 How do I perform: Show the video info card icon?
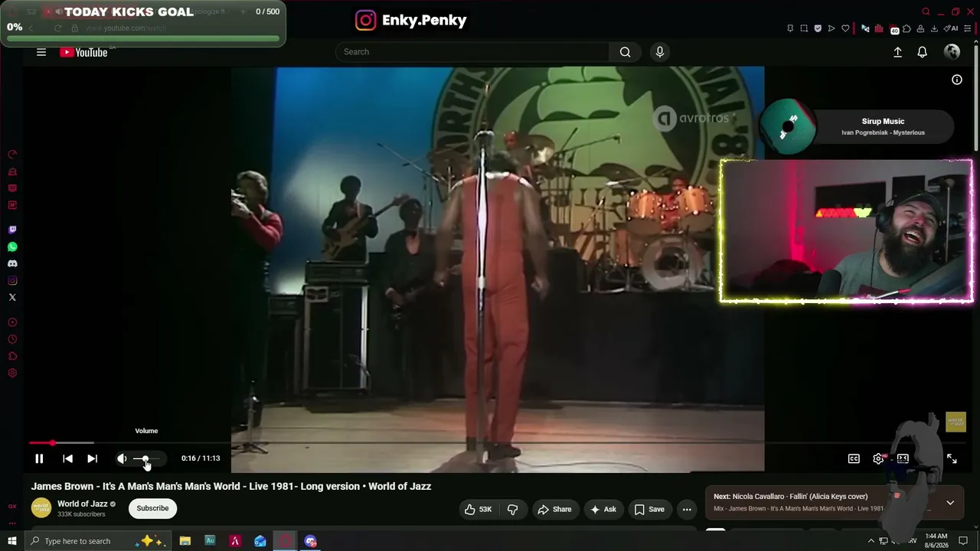(957, 80)
